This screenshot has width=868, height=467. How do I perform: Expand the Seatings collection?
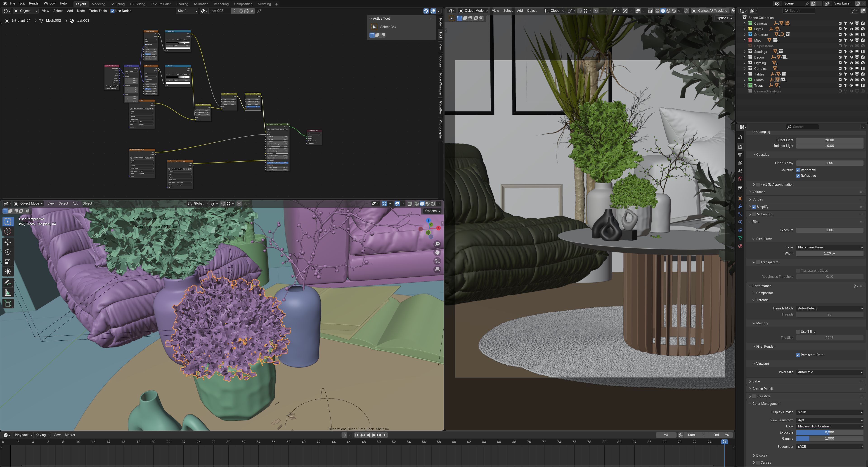pyautogui.click(x=745, y=52)
